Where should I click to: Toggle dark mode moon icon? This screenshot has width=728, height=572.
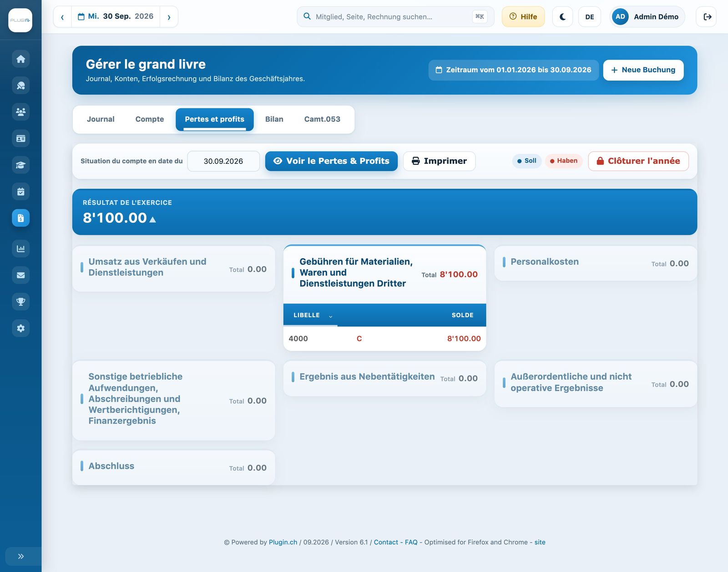(562, 17)
